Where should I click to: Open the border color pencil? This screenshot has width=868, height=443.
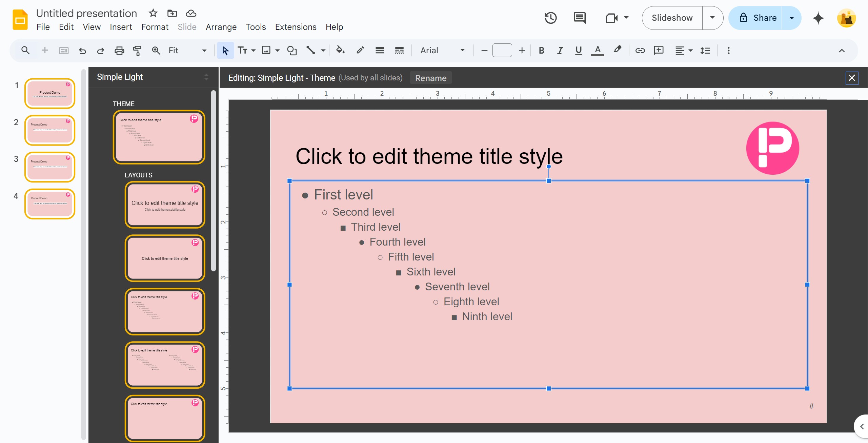[360, 51]
